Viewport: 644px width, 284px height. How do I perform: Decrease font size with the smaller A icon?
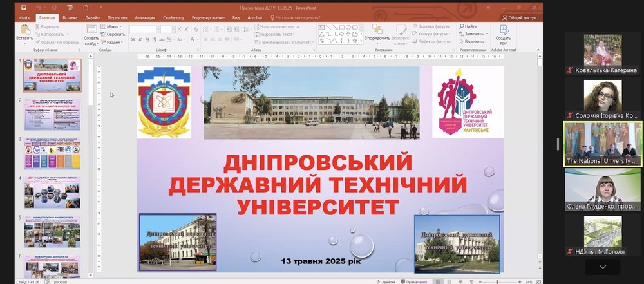(187, 29)
